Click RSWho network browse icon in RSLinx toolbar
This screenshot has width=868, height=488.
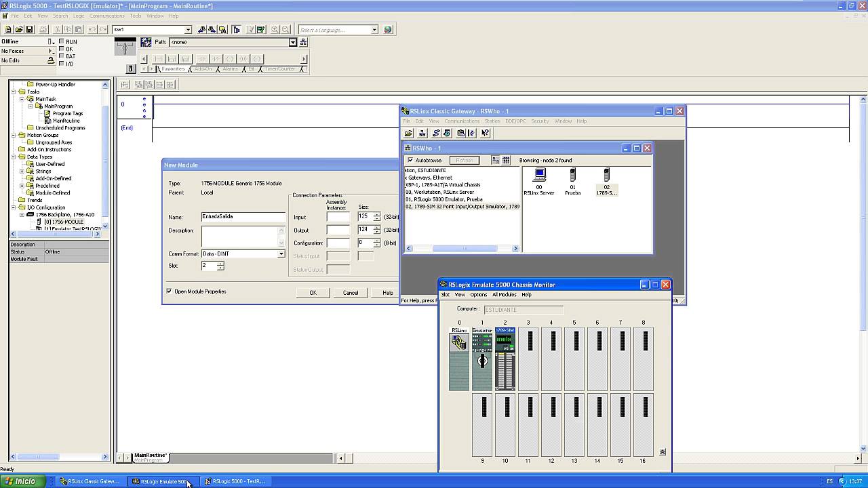pos(422,134)
